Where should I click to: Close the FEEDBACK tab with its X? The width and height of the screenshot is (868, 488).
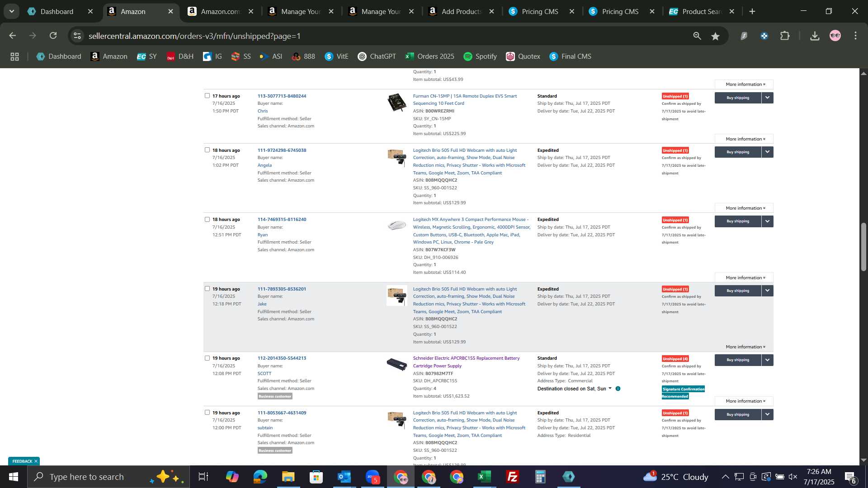click(x=36, y=461)
